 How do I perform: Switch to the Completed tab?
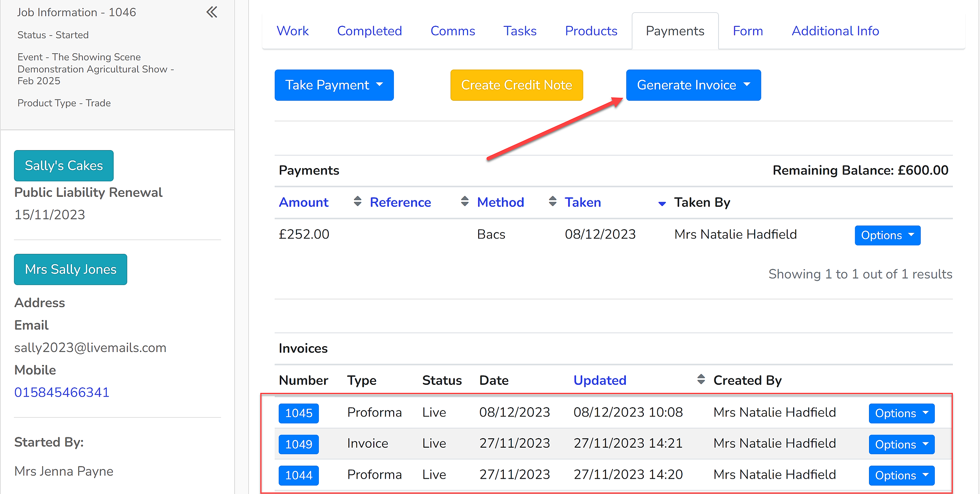[x=369, y=31]
